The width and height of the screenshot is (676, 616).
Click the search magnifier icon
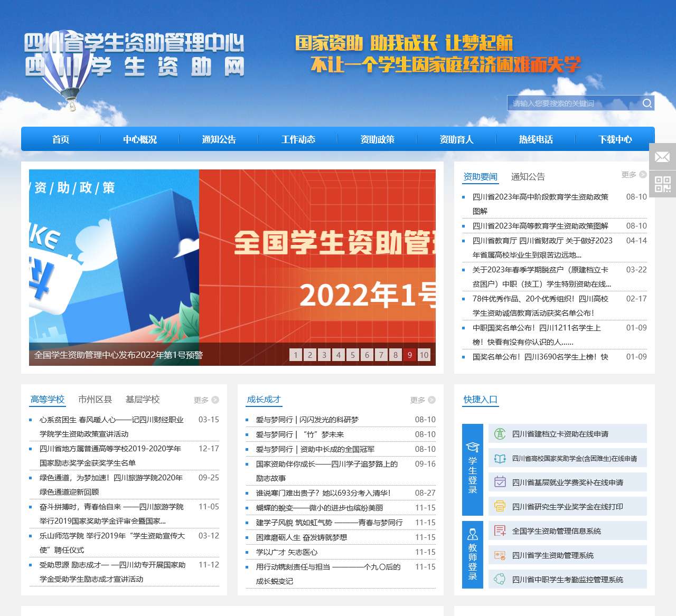click(x=647, y=103)
